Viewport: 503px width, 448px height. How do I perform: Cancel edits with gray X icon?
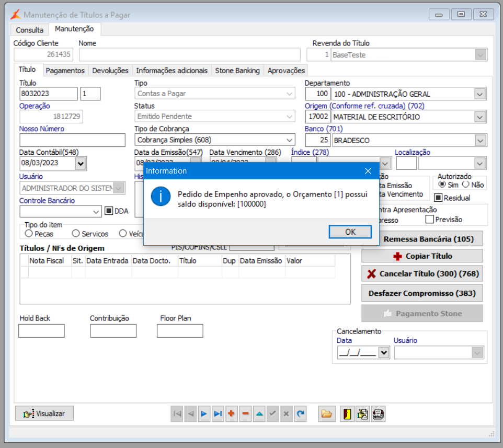pyautogui.click(x=287, y=413)
